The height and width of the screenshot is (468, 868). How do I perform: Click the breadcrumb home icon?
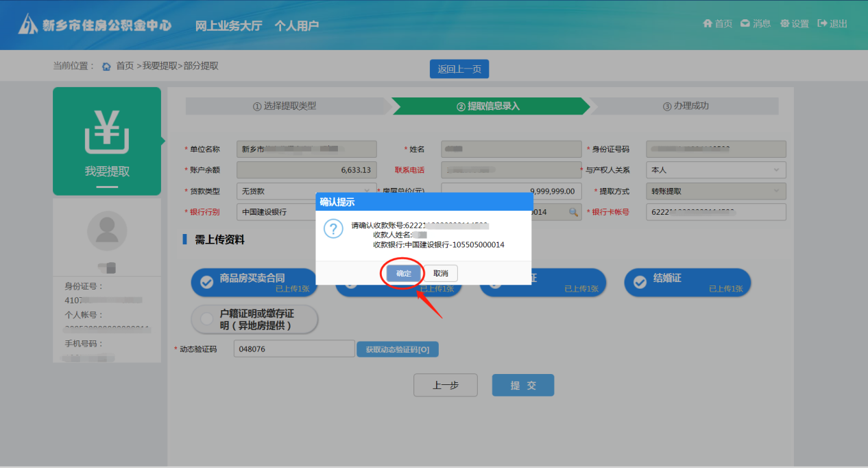click(106, 67)
